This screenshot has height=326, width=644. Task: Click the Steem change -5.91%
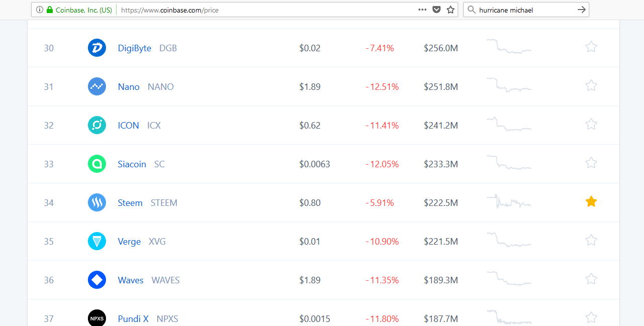pos(380,203)
